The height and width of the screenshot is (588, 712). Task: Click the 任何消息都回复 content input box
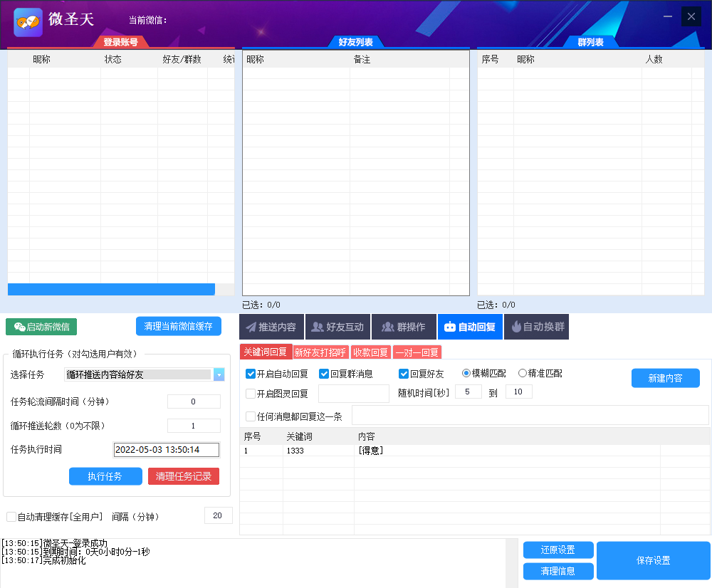(x=530, y=416)
